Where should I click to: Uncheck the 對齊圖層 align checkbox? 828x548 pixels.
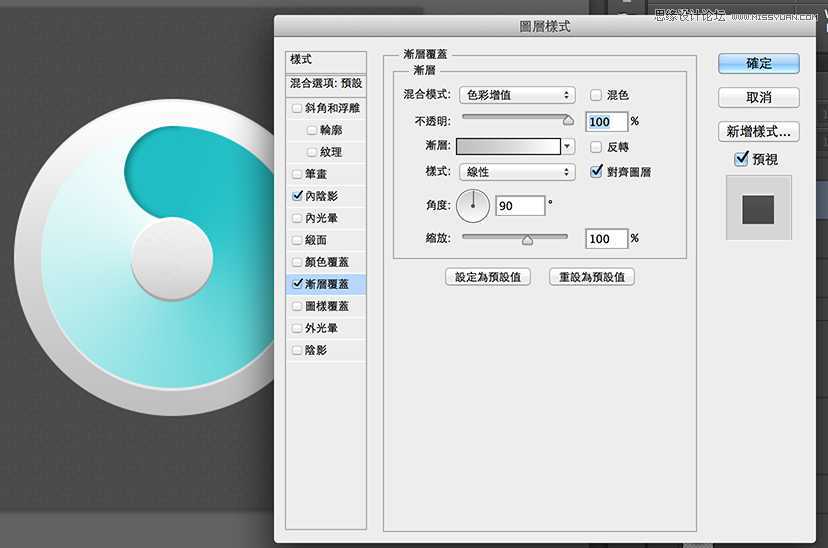point(596,172)
